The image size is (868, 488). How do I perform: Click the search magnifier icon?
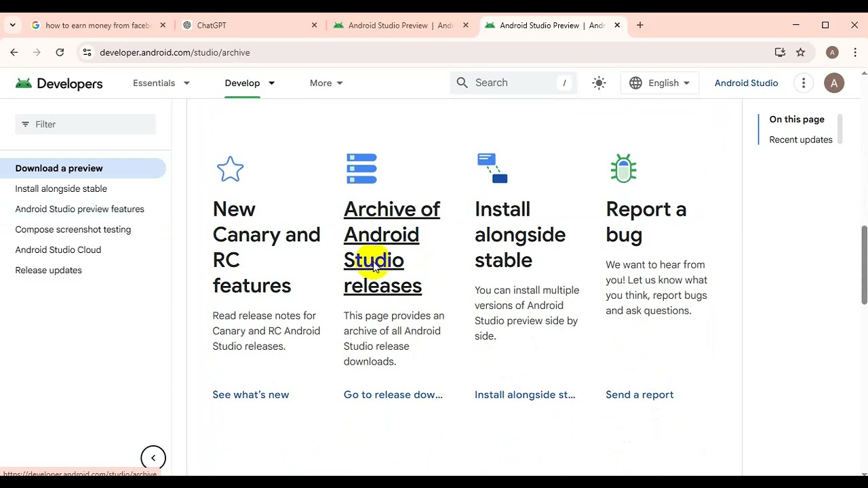(x=462, y=83)
